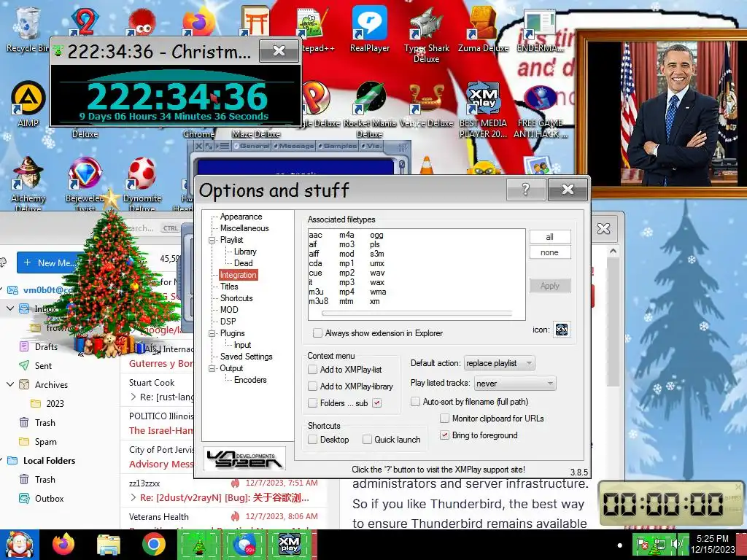Click Thunderbird message pane scroll-up arrow
Screen dimensions: 747x560
click(613, 251)
